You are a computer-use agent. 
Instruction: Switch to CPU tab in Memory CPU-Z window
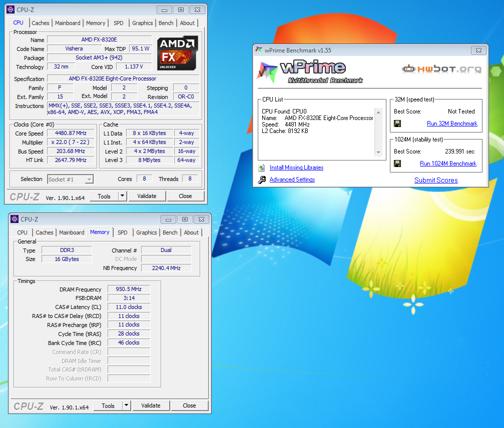coord(22,232)
